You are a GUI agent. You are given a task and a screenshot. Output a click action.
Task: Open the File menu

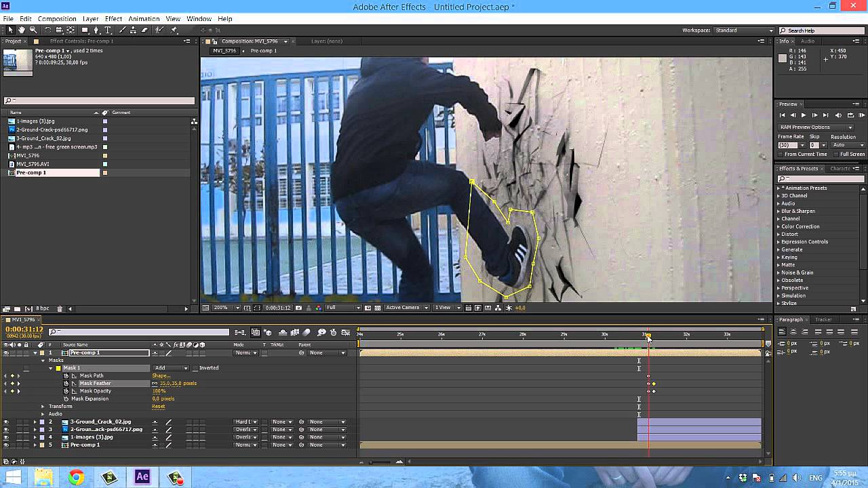pos(8,19)
